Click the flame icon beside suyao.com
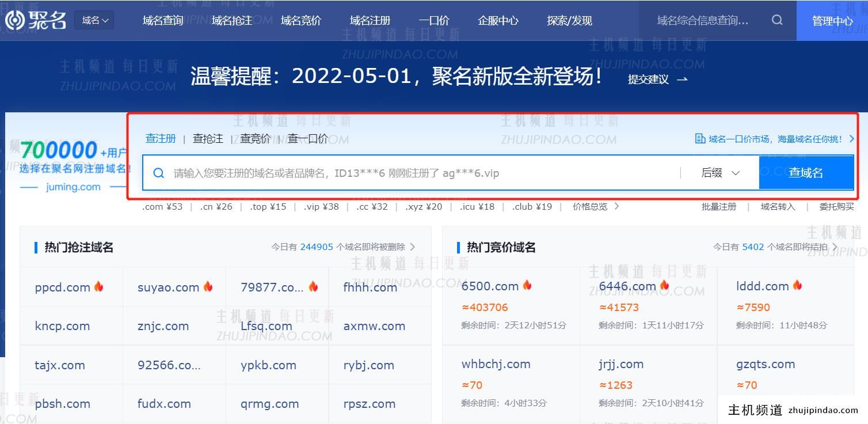The height and width of the screenshot is (424, 868). 208,286
